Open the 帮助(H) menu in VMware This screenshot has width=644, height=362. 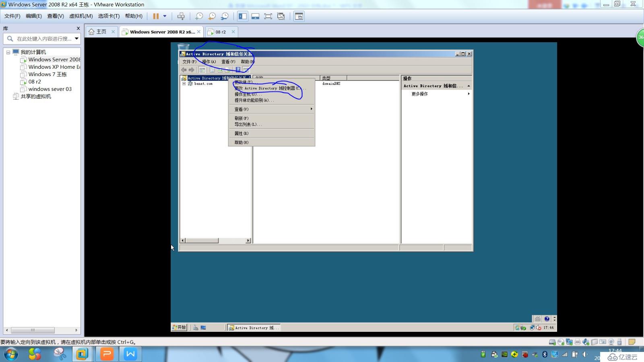(134, 16)
